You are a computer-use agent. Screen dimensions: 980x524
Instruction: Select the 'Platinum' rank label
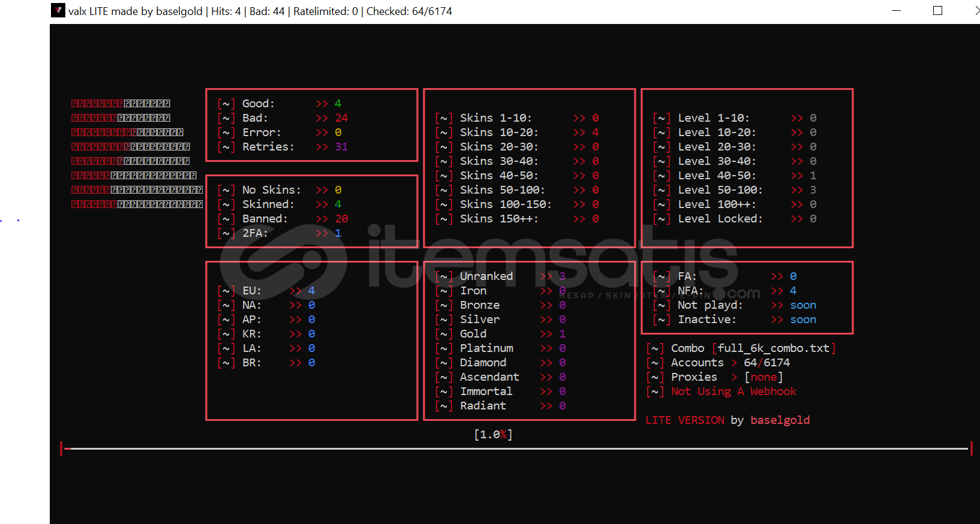tap(486, 348)
